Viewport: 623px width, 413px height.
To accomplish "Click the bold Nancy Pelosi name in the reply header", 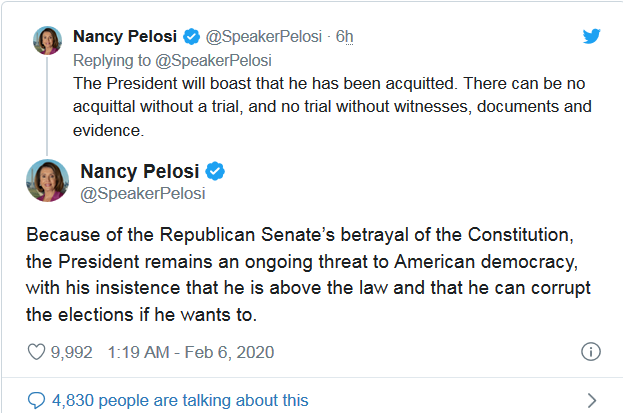I will coord(126,37).
